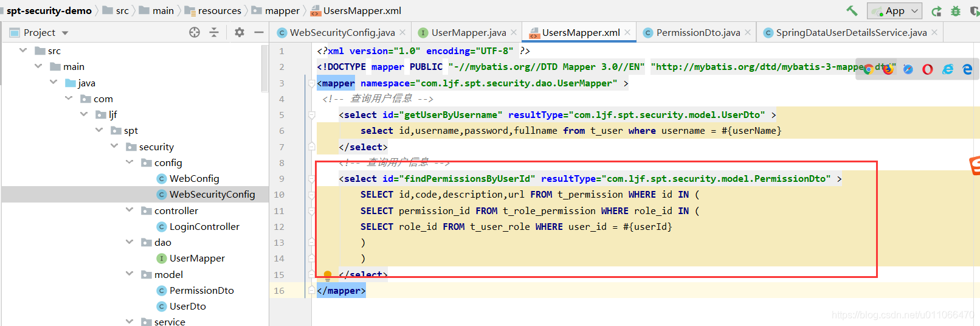Select the model package in tree
This screenshot has width=980, height=326.
click(168, 274)
